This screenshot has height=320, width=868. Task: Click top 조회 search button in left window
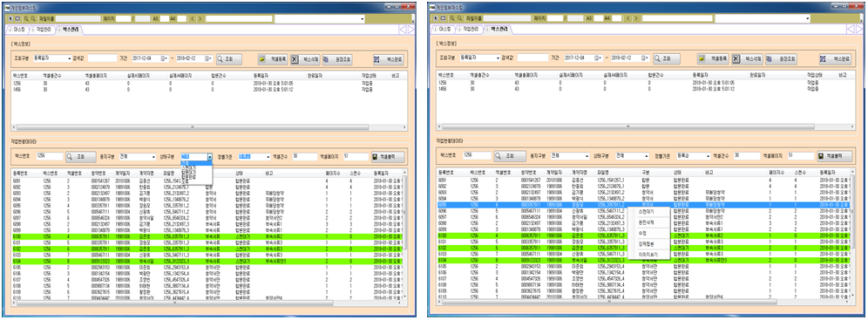pos(228,58)
